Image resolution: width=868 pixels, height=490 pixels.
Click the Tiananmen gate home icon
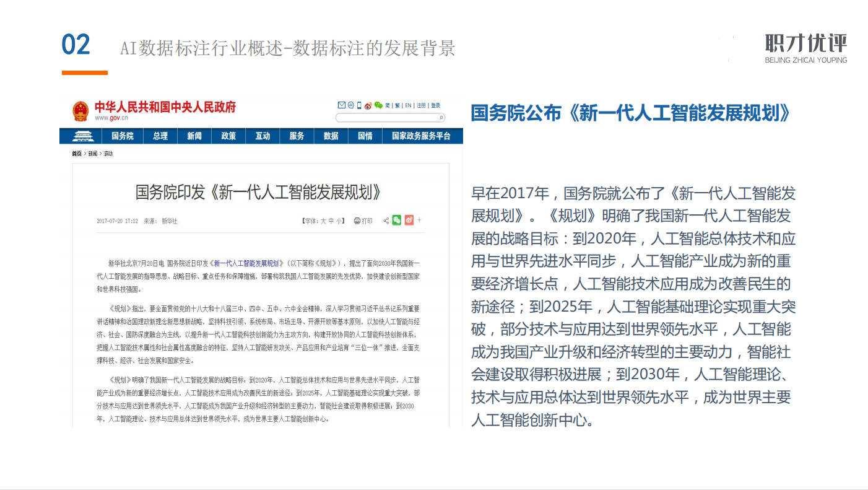pos(82,136)
